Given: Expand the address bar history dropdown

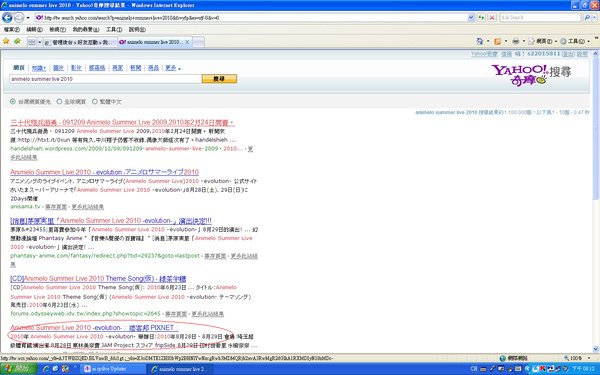Looking at the screenshot, I should [471, 18].
